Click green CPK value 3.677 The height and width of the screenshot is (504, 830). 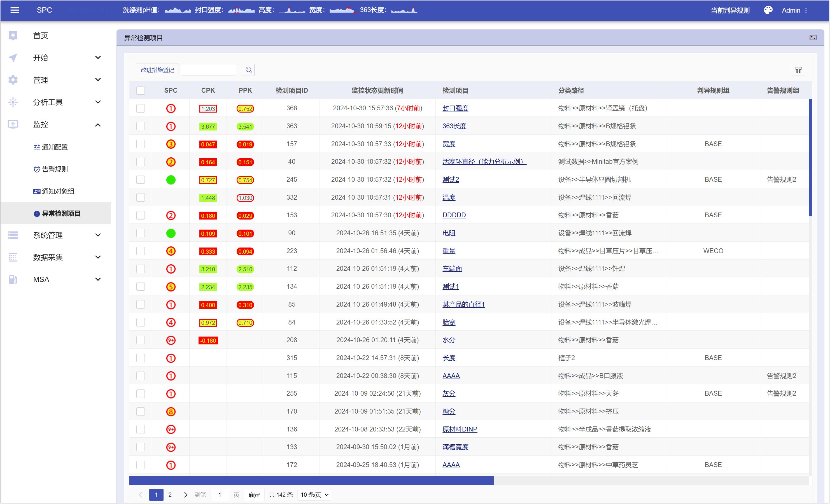click(x=208, y=127)
